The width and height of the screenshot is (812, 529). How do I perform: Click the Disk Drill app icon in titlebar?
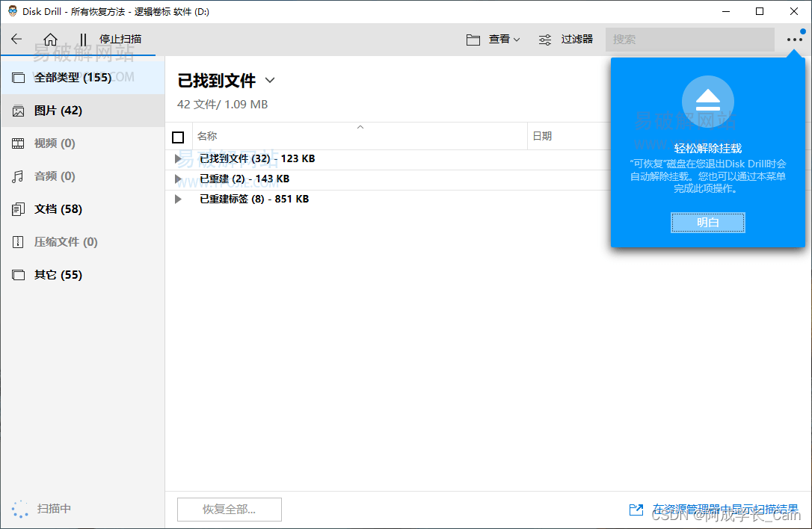[x=13, y=11]
